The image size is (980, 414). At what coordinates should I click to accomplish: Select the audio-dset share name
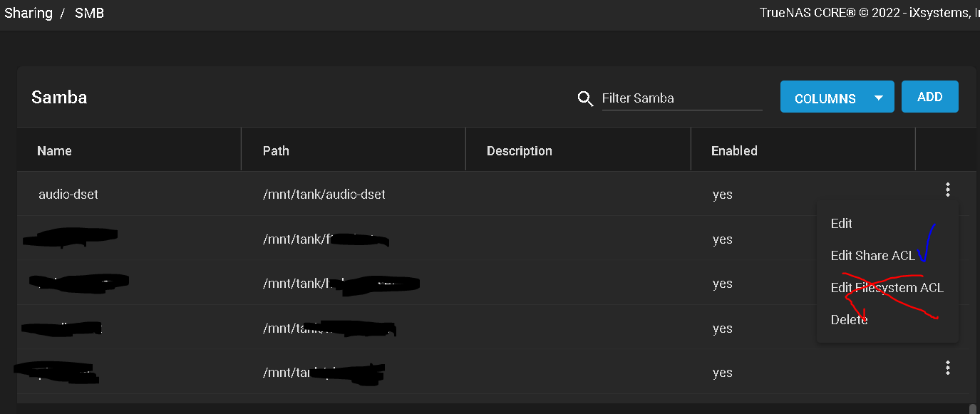[x=68, y=194]
